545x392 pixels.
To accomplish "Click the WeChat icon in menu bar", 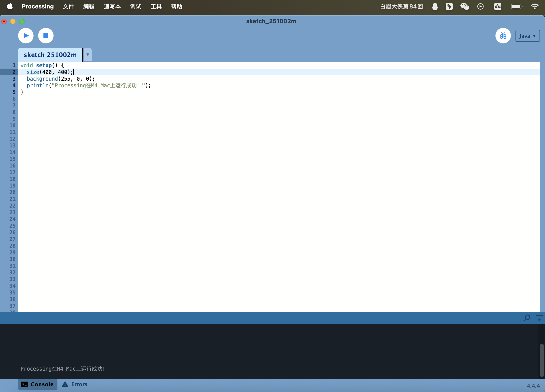I will [464, 6].
